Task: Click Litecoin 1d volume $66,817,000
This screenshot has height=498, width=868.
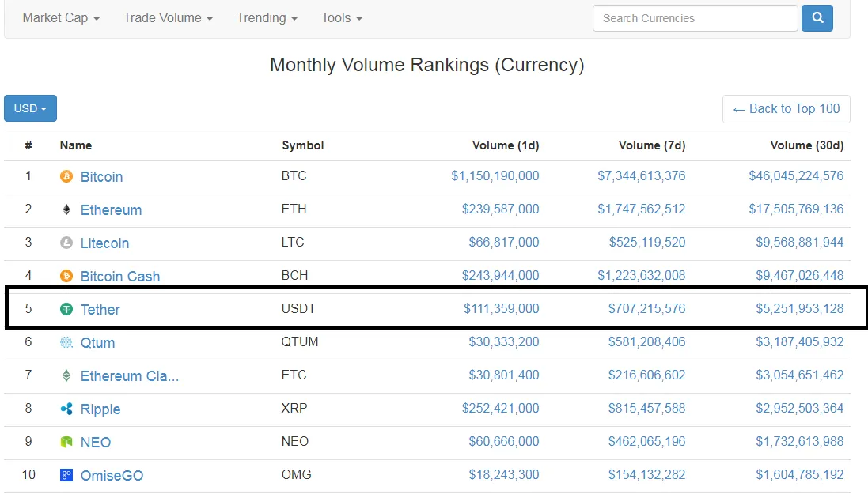Action: [x=504, y=243]
